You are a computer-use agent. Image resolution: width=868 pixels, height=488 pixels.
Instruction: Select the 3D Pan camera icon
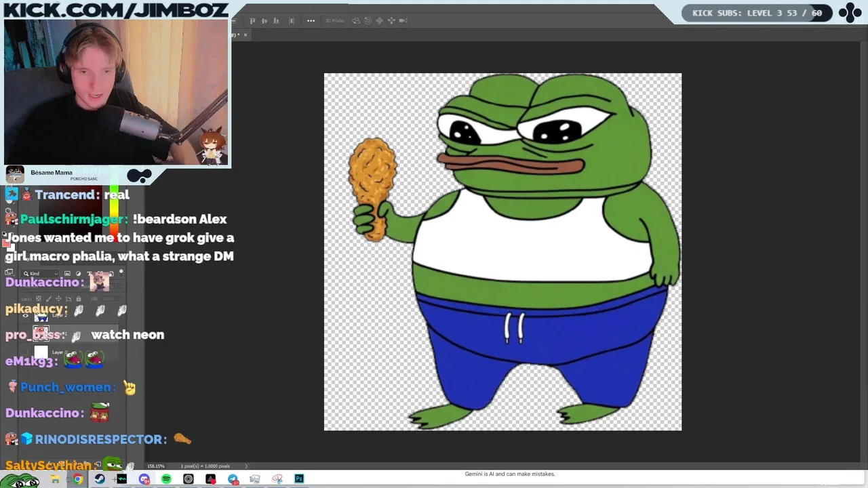[x=379, y=20]
